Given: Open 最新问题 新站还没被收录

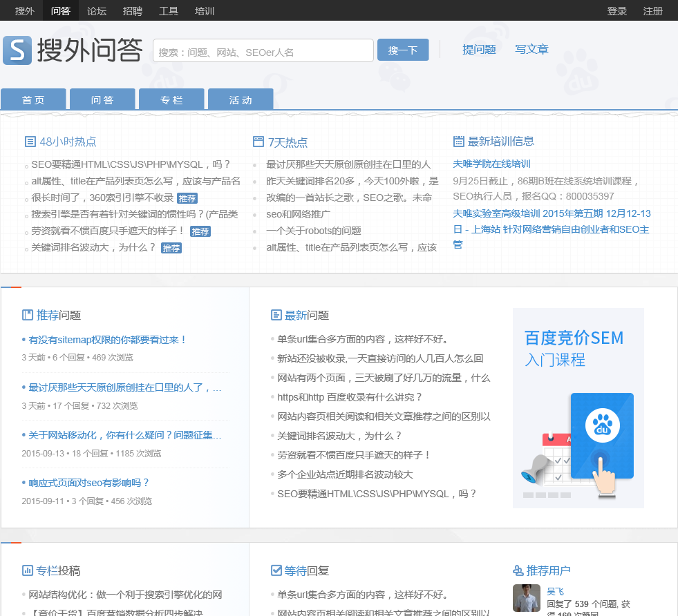Looking at the screenshot, I should [x=380, y=358].
